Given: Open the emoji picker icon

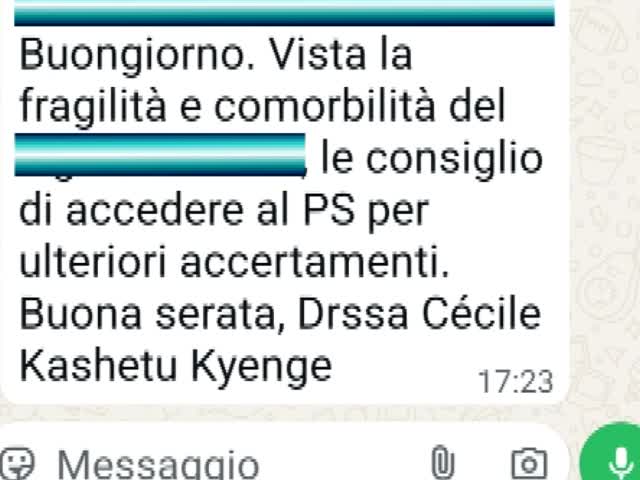Looking at the screenshot, I should [x=17, y=464].
